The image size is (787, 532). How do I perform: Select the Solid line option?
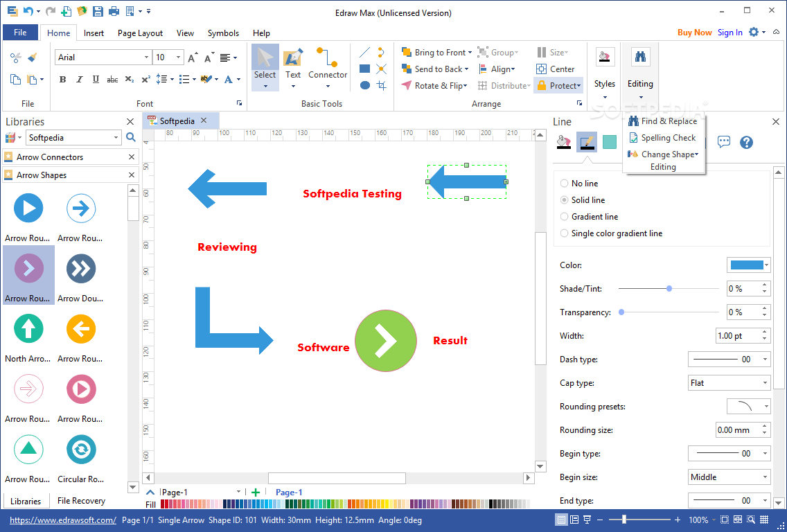tap(582, 199)
